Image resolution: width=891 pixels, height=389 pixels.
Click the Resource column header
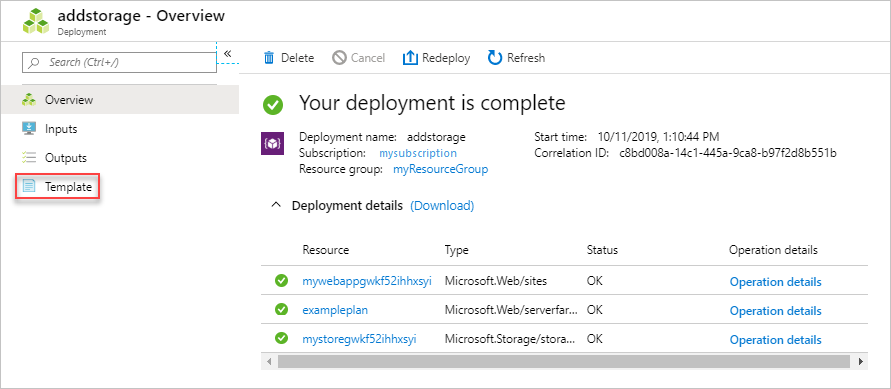pyautogui.click(x=326, y=250)
